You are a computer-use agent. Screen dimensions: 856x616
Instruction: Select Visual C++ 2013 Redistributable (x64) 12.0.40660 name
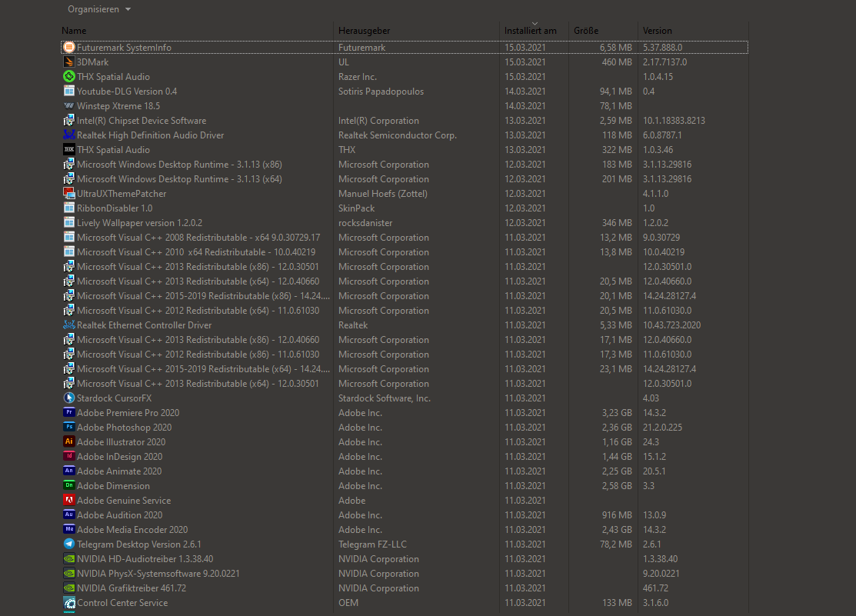point(198,281)
